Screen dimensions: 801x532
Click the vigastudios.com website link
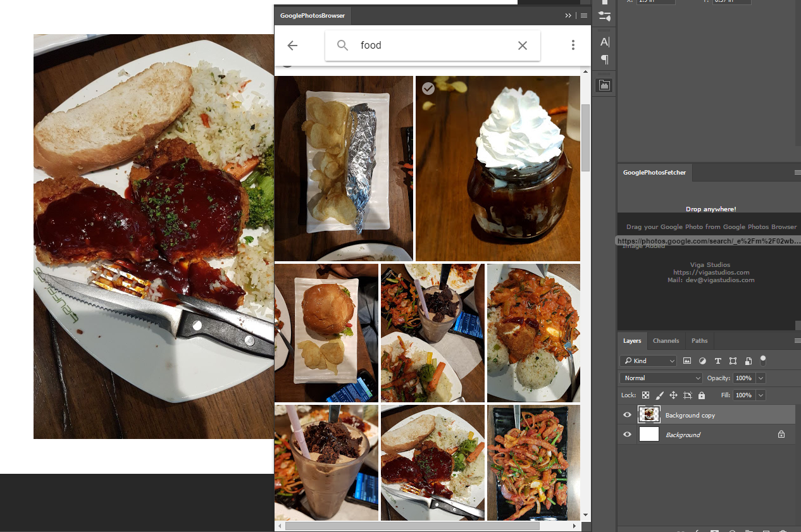click(711, 273)
